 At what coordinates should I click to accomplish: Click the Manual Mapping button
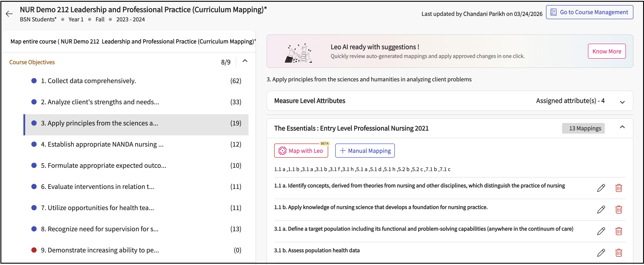pos(365,151)
